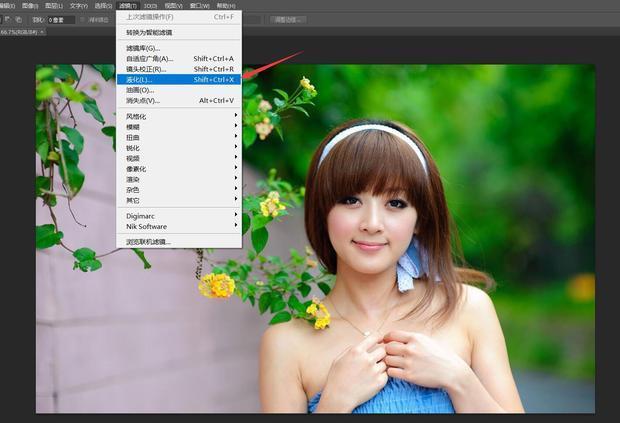Open the 油画 oil paint filter

pyautogui.click(x=141, y=90)
